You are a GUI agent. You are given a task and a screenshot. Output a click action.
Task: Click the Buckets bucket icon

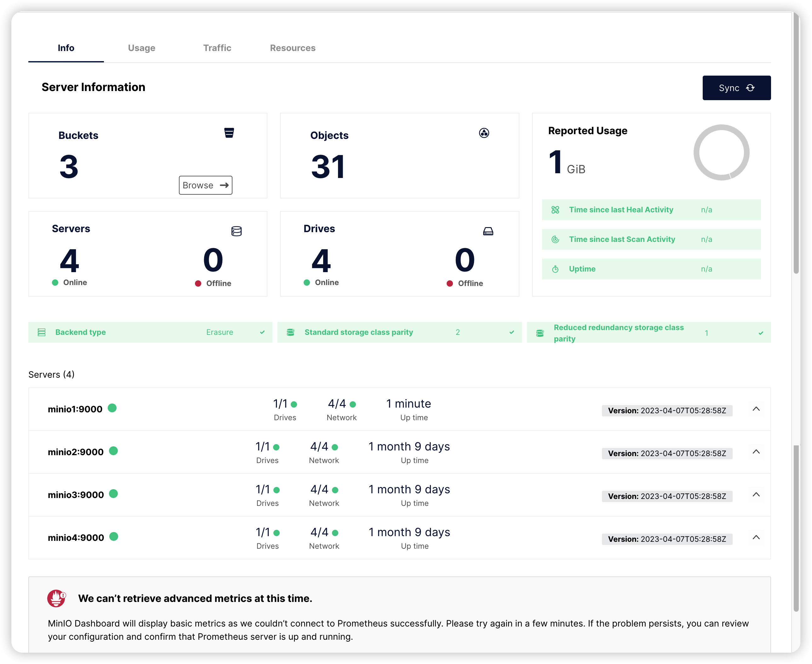(229, 133)
